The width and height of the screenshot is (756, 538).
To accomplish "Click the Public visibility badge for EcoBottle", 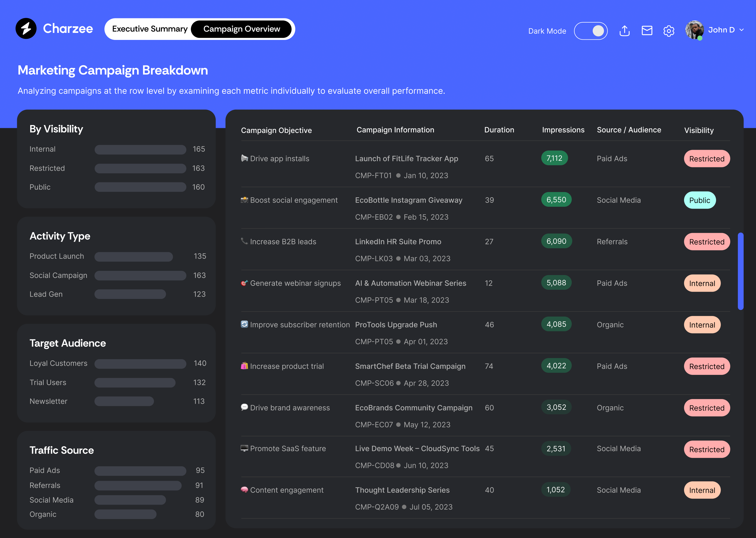I will (699, 200).
